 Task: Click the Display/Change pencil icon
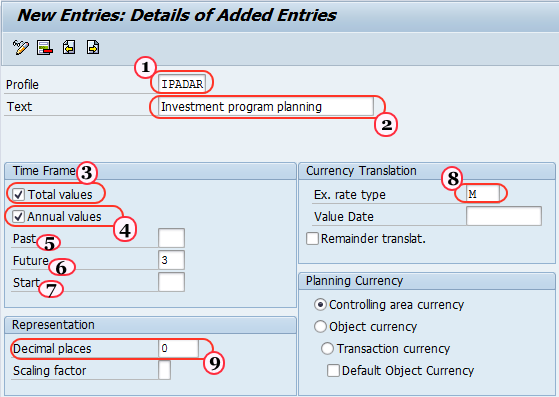coord(21,47)
